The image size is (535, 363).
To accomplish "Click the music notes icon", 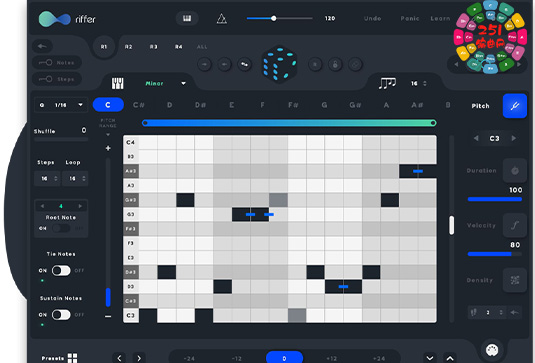I will point(387,83).
